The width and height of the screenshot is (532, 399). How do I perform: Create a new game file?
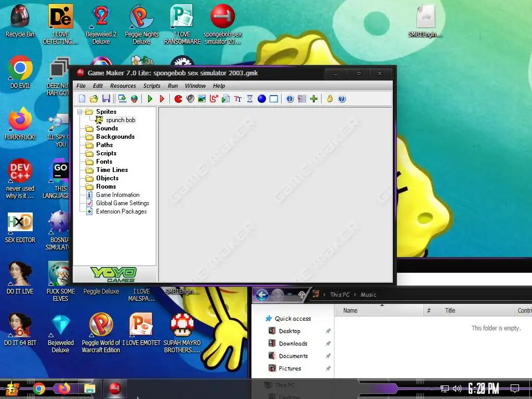coord(82,99)
